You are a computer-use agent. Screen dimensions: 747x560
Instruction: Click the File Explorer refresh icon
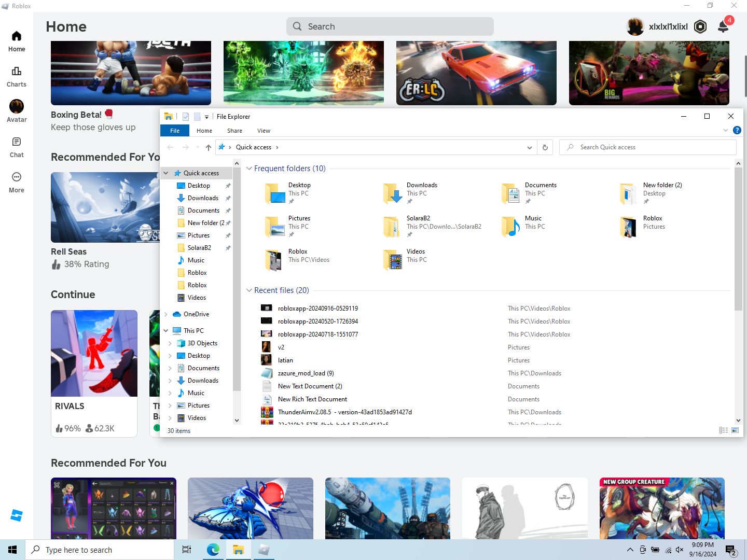(x=545, y=147)
